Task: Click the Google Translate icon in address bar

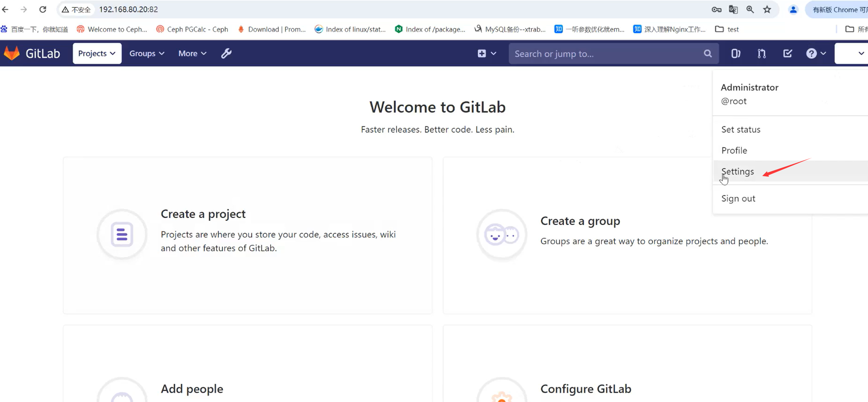Action: [733, 10]
